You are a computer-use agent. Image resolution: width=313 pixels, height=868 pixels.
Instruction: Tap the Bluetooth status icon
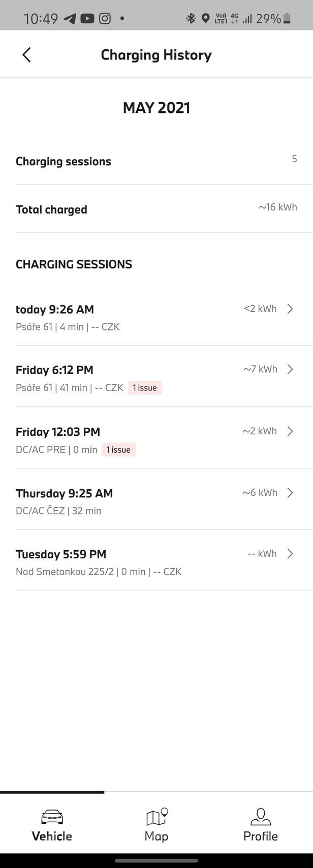pyautogui.click(x=191, y=19)
